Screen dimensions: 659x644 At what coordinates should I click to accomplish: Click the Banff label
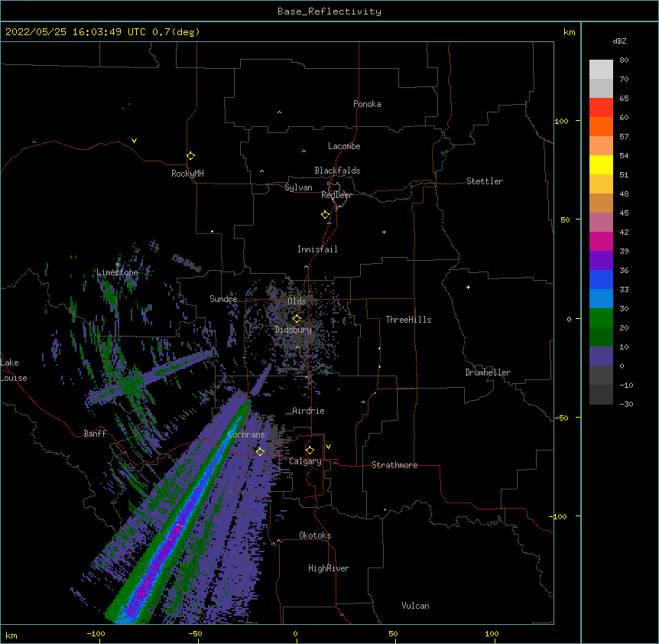(x=95, y=434)
